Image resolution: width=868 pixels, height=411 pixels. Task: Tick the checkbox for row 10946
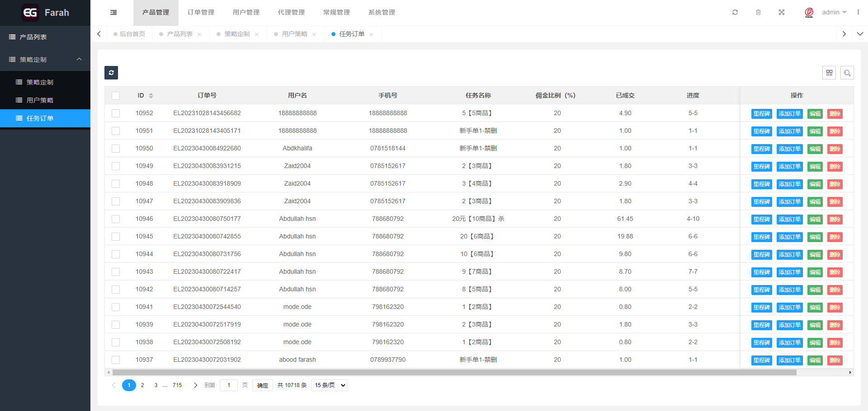click(x=116, y=219)
